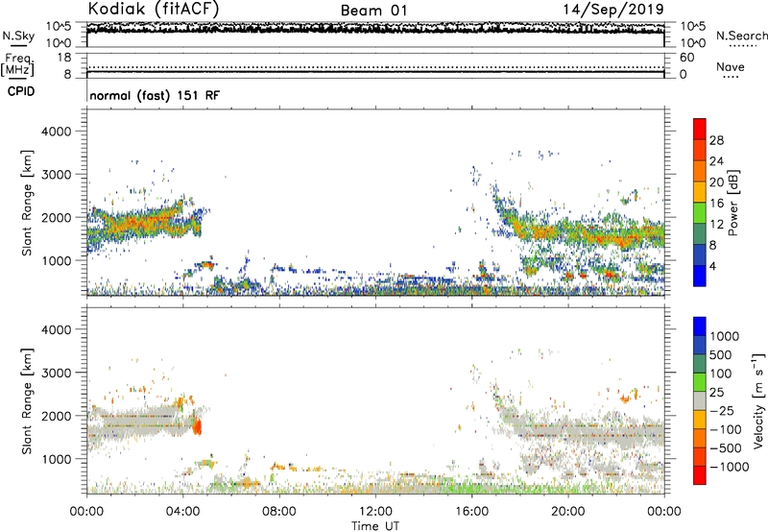Select the '16:00' time tick label

(x=471, y=512)
